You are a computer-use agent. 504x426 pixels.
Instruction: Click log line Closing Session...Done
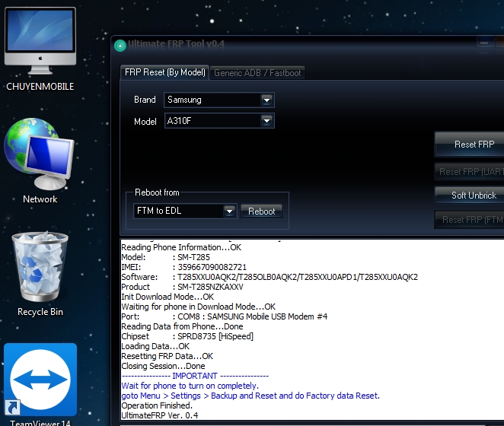pos(163,366)
